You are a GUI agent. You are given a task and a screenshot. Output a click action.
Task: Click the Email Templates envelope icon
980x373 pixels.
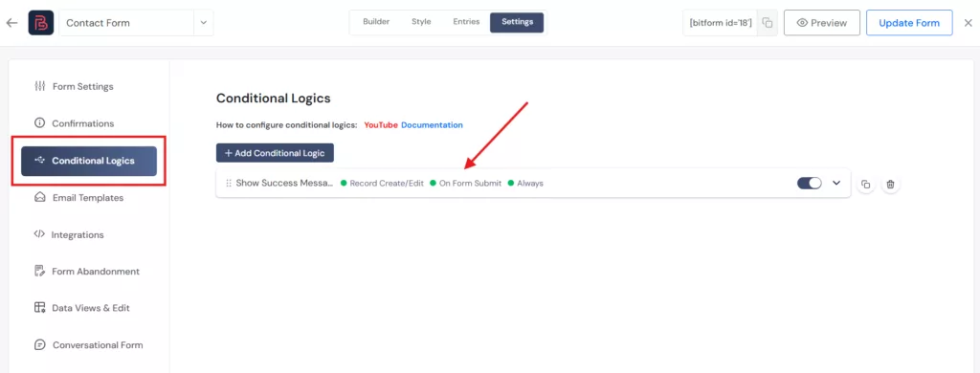(x=40, y=197)
